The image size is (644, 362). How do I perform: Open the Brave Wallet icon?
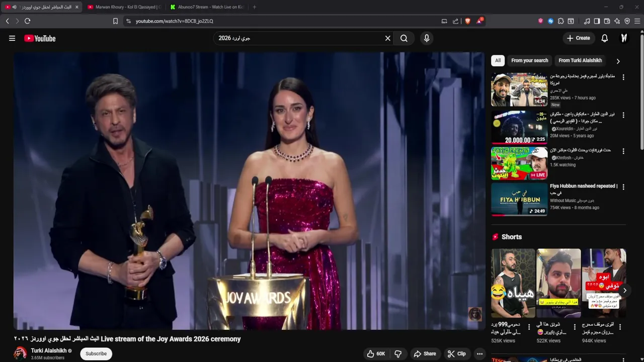pos(607,21)
